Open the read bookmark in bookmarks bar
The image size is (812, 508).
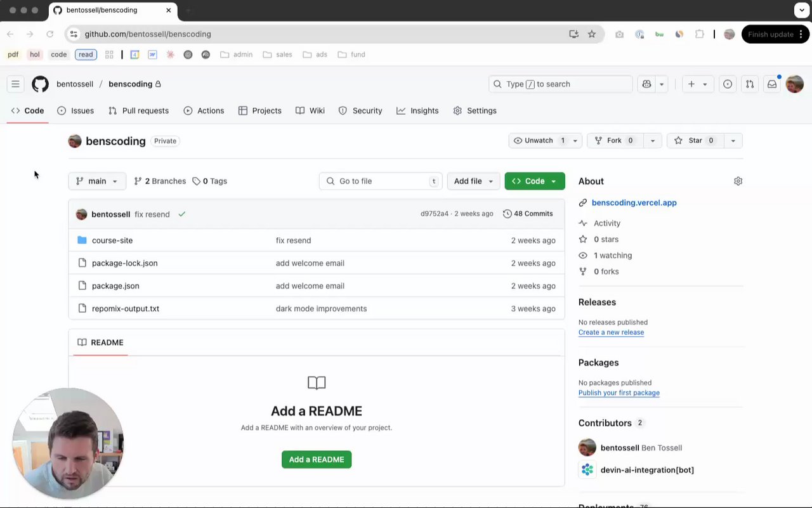(x=86, y=55)
